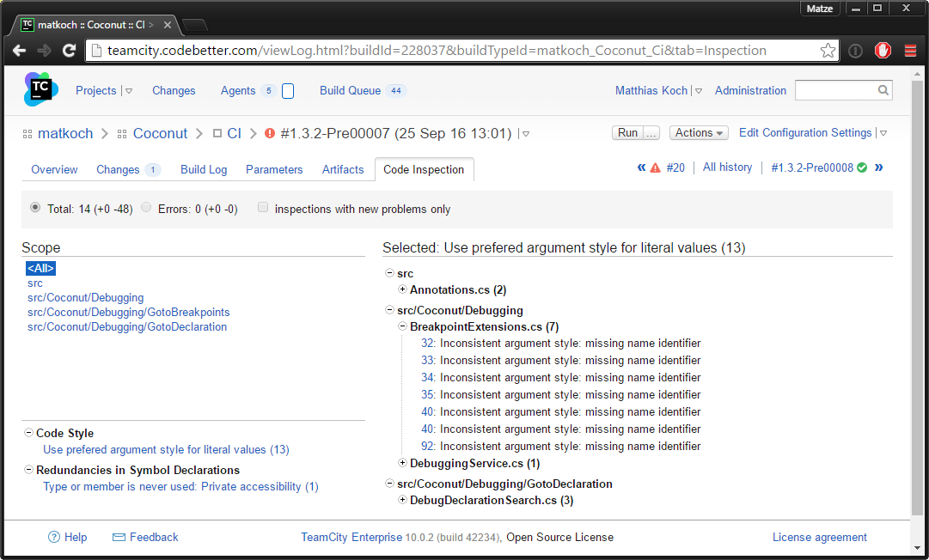The height and width of the screenshot is (560, 929).
Task: Collapse the src/Coconut/Debugging folder node
Action: 390,309
